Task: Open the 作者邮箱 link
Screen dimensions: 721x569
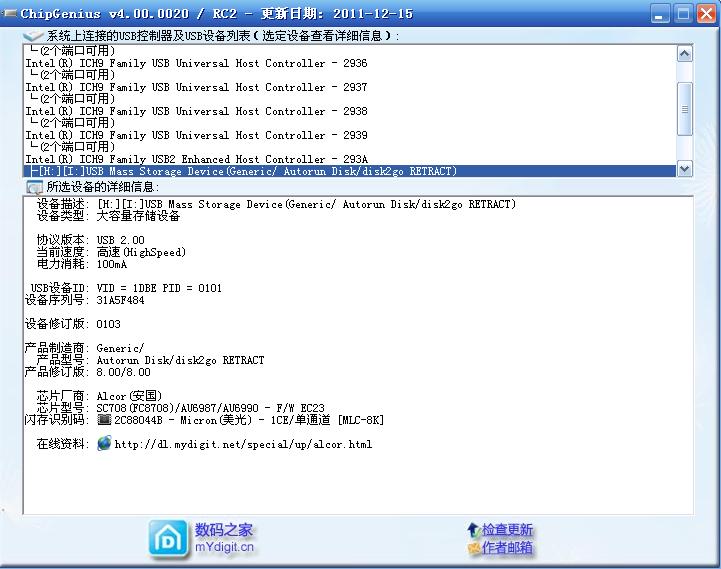Action: pos(507,547)
